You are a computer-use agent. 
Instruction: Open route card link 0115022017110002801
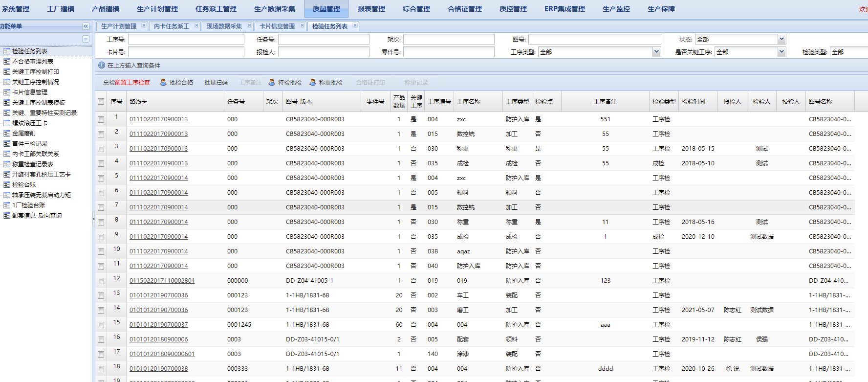pyautogui.click(x=162, y=281)
